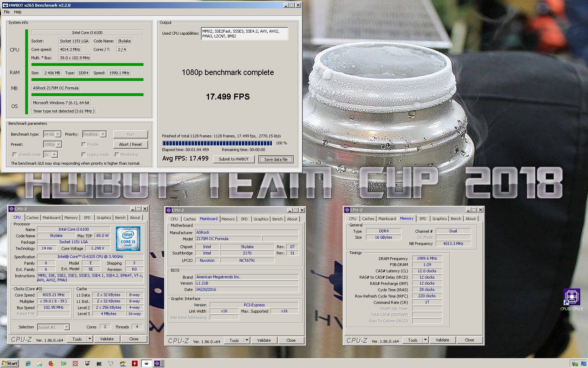The height and width of the screenshot is (368, 588).
Task: Switch to Graphics tab in right CPU-Z
Action: pyautogui.click(x=440, y=219)
